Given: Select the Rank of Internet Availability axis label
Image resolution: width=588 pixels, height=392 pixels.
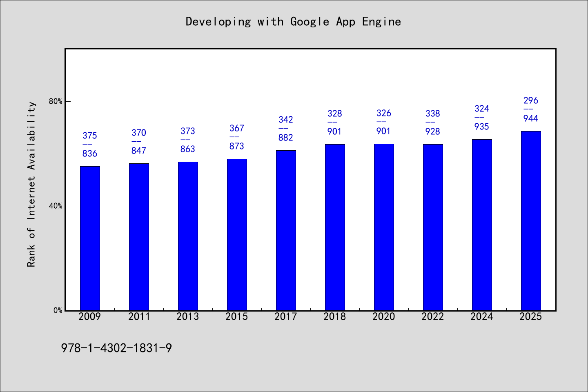Looking at the screenshot, I should click(x=31, y=184).
